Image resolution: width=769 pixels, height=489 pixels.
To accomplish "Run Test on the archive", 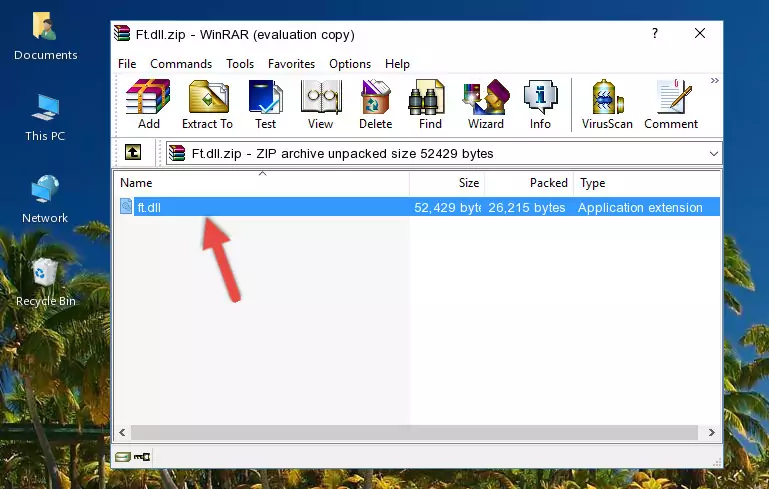I will coord(265,104).
